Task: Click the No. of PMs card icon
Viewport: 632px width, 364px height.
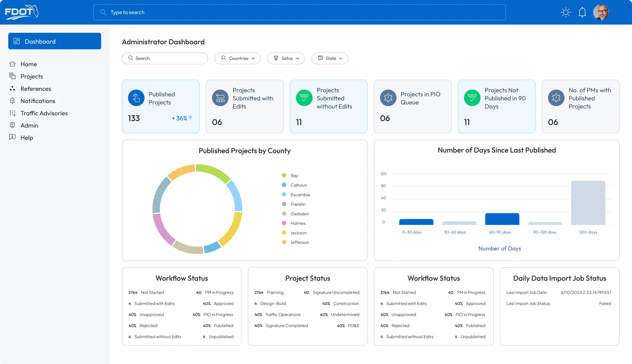Action: pyautogui.click(x=556, y=98)
